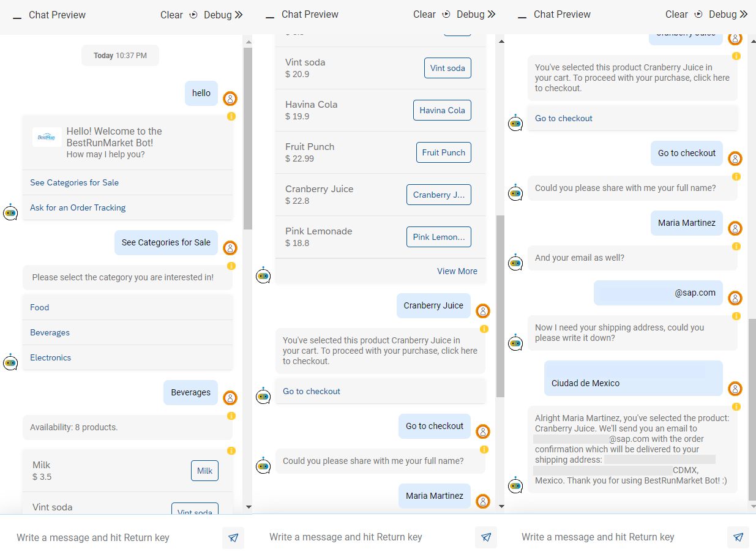This screenshot has height=560, width=756.
Task: Click the info icon beside the welcome message
Action: click(231, 116)
